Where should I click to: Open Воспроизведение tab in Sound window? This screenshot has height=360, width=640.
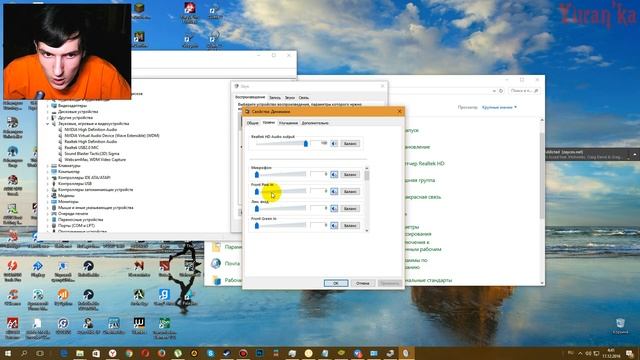[250, 97]
